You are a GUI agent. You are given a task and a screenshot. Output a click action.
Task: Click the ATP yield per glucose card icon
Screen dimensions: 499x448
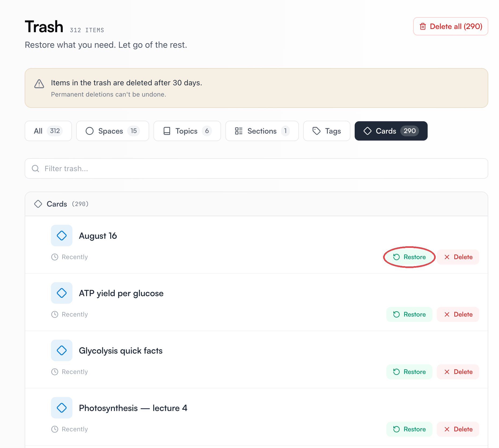click(62, 293)
